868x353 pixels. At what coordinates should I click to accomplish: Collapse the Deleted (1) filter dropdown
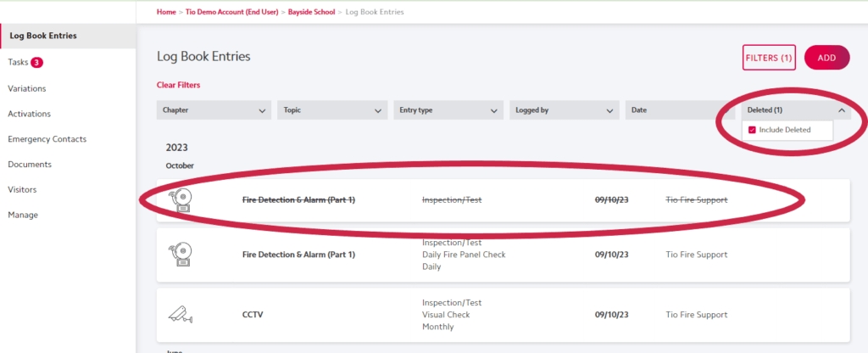[795, 110]
